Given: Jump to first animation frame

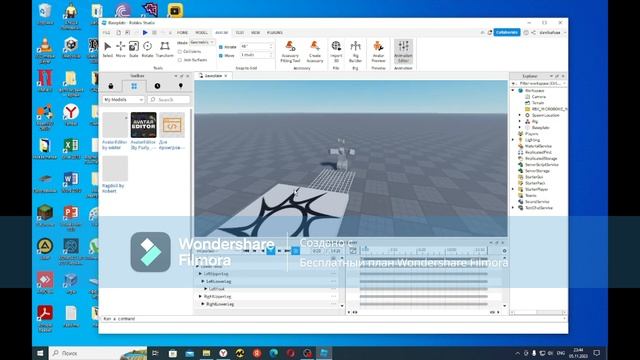Looking at the screenshot, I should (246, 251).
